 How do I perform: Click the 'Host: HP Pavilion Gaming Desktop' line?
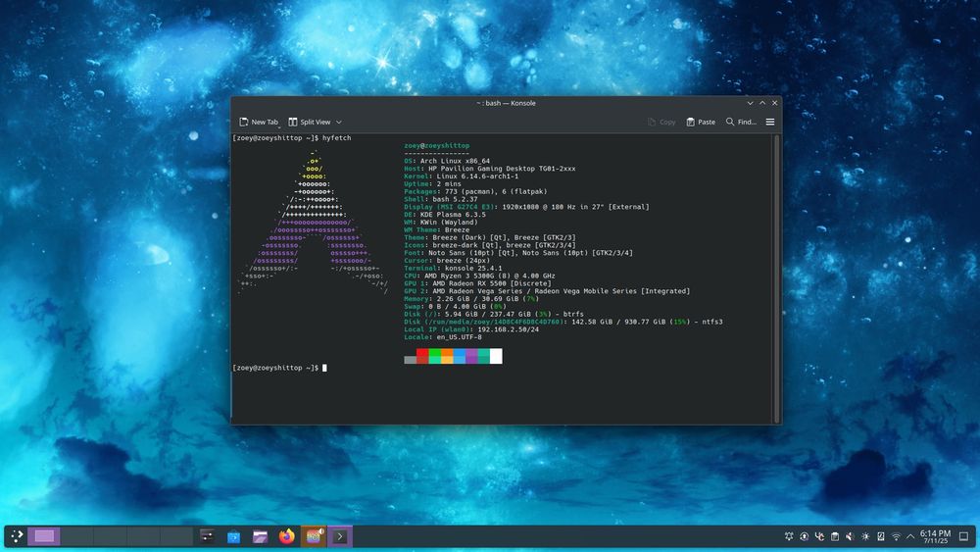(x=489, y=169)
